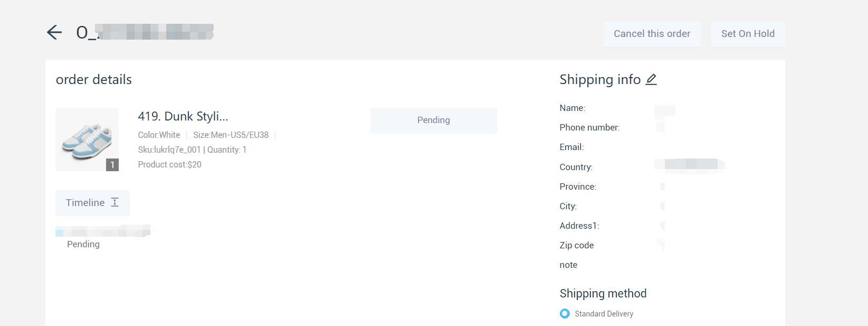Click the Standard Delivery label

pos(604,314)
